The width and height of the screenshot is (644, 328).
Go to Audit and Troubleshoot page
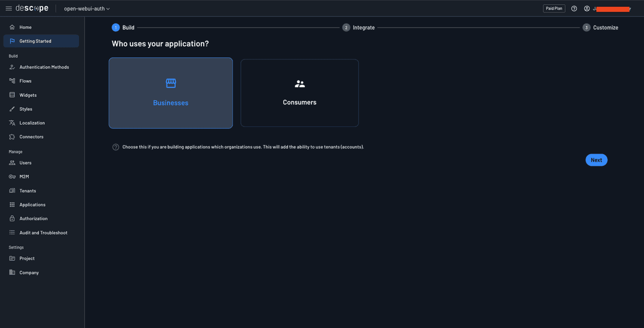coord(43,233)
